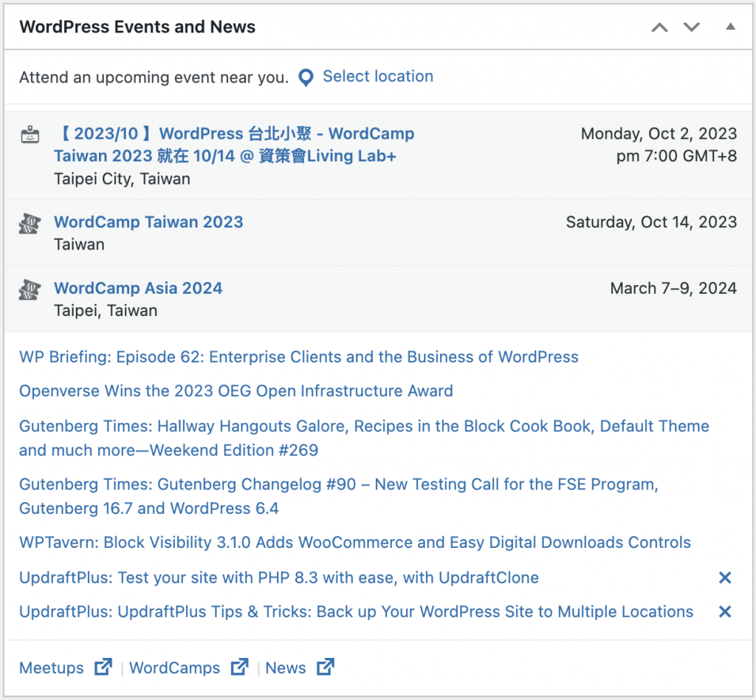
Task: Move the Events and News widget down
Action: 691,27
